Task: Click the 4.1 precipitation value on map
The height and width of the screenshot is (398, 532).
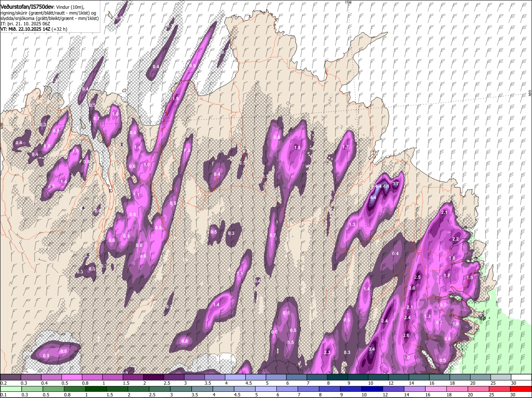Action: coord(386,187)
